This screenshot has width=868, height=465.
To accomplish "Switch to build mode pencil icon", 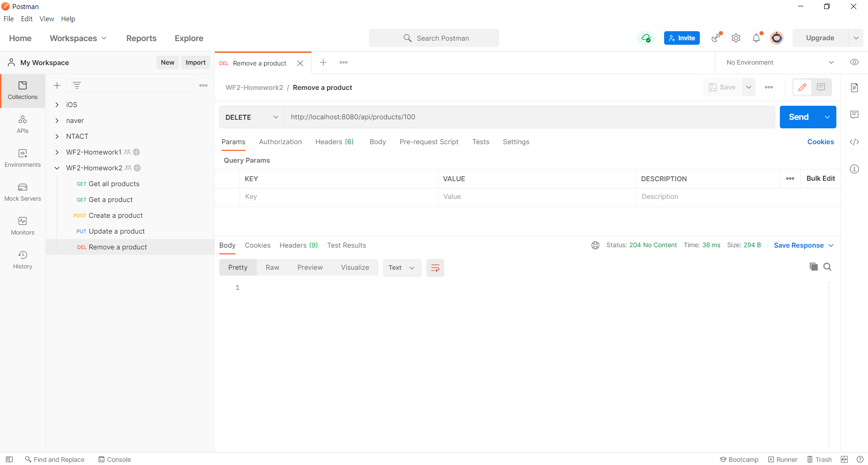I will click(x=802, y=87).
